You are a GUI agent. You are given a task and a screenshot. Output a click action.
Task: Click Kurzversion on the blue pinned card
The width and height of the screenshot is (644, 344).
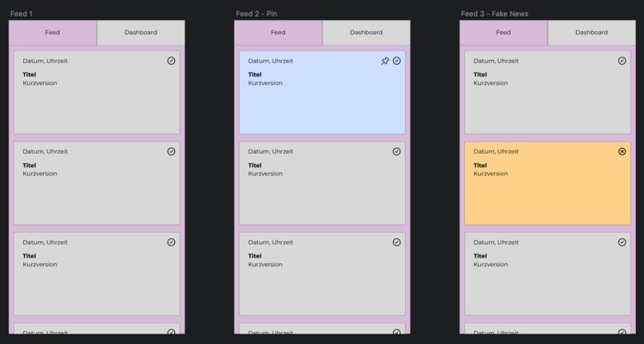pos(265,83)
